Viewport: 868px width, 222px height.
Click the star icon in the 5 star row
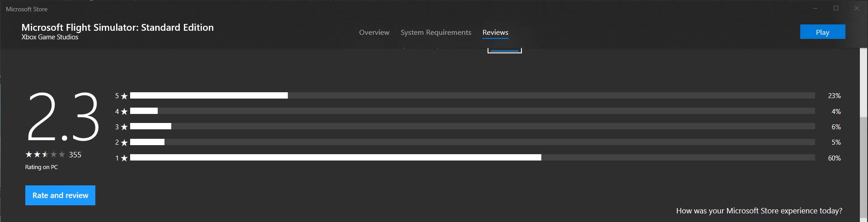click(x=124, y=96)
